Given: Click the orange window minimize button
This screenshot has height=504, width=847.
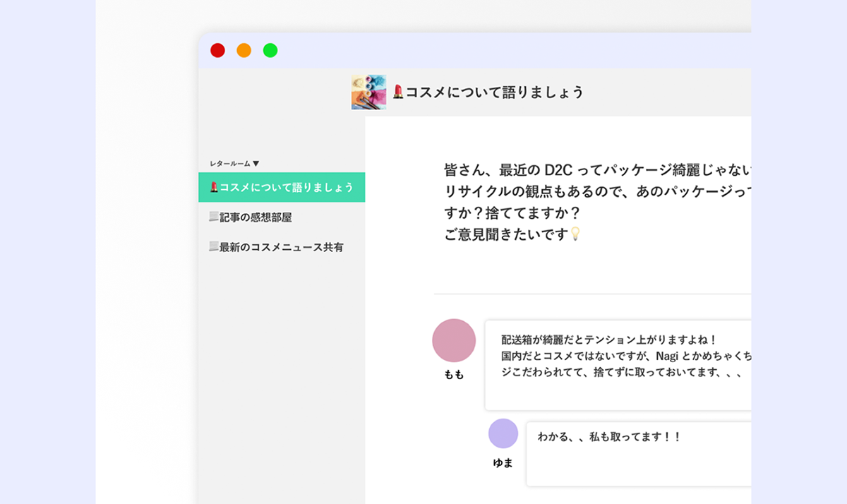Looking at the screenshot, I should 244,50.
